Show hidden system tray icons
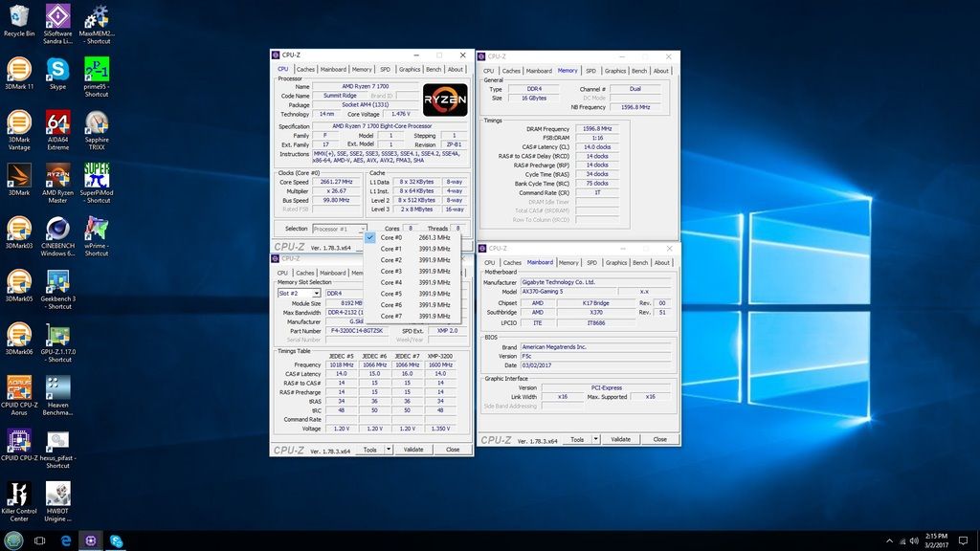 pyautogui.click(x=889, y=541)
